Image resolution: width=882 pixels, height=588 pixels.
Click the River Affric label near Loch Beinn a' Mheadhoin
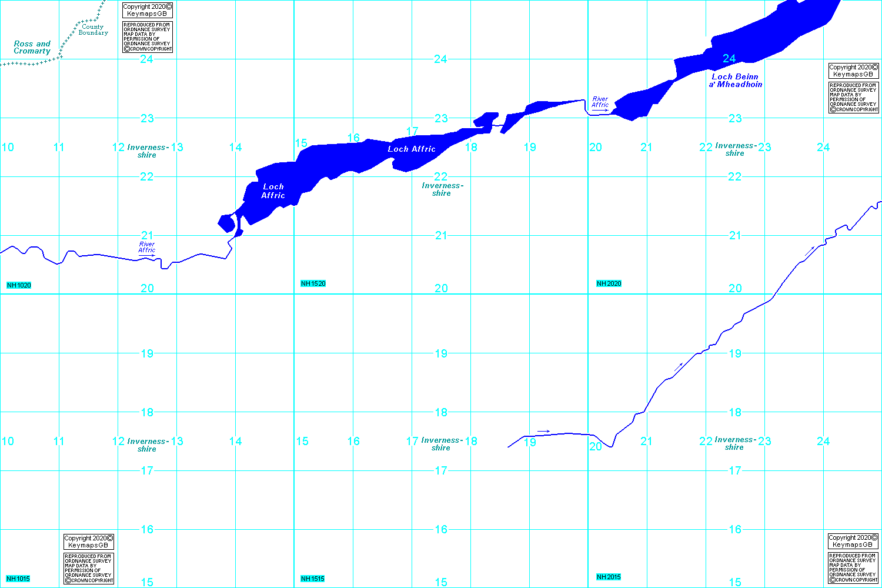[600, 102]
